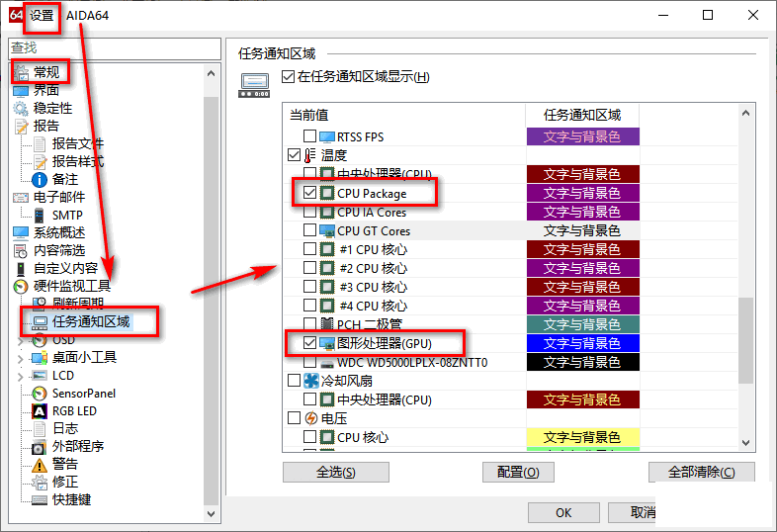
Task: Check the #1 CPU 核心 checkbox
Action: pos(309,248)
